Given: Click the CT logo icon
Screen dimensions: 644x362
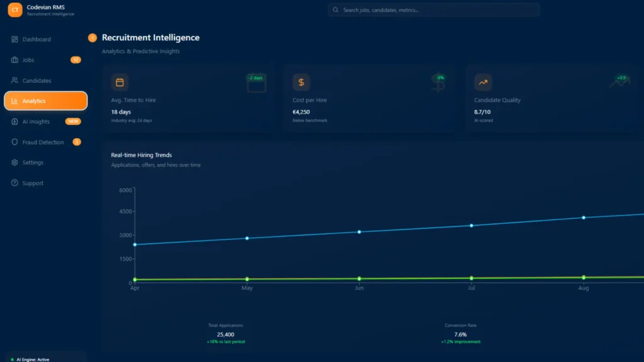Looking at the screenshot, I should pyautogui.click(x=14, y=10).
